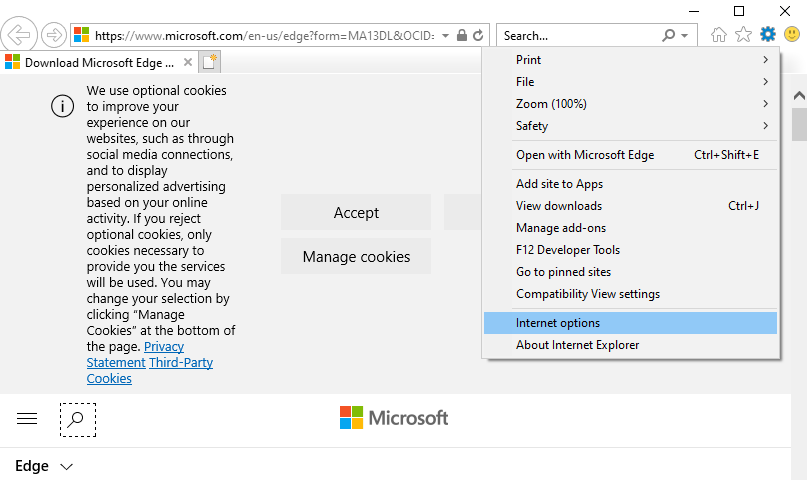Open Manage add-ons

(630, 228)
